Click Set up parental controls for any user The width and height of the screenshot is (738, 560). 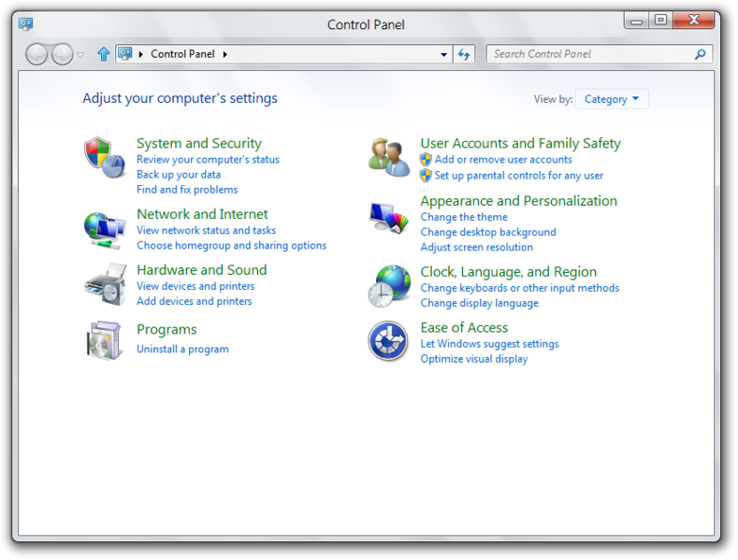click(519, 176)
